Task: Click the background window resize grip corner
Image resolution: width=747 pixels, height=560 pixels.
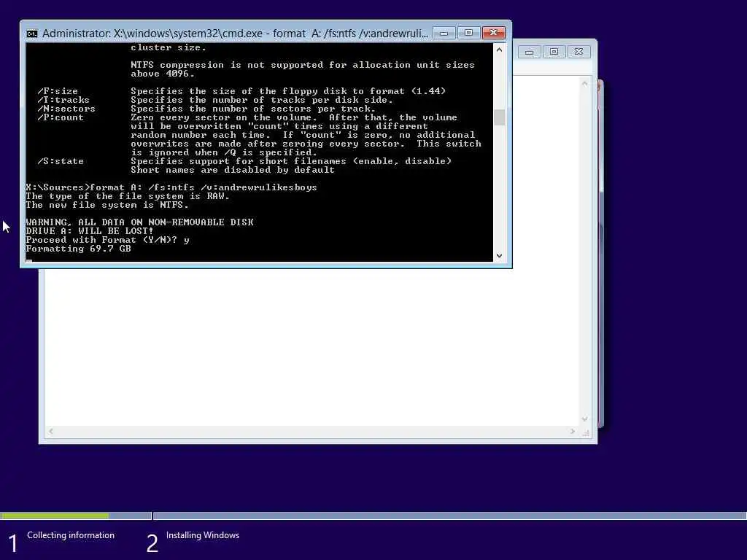Action: 586,432
